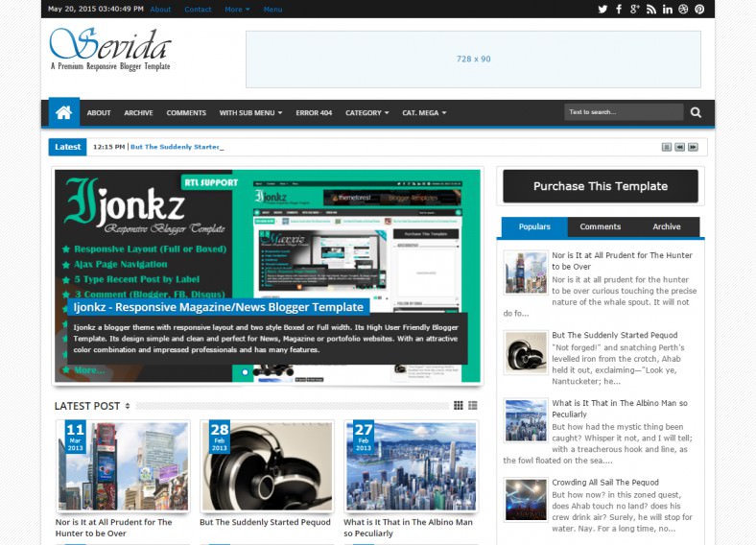Open the Twitter social icon
The height and width of the screenshot is (545, 756).
pyautogui.click(x=602, y=10)
